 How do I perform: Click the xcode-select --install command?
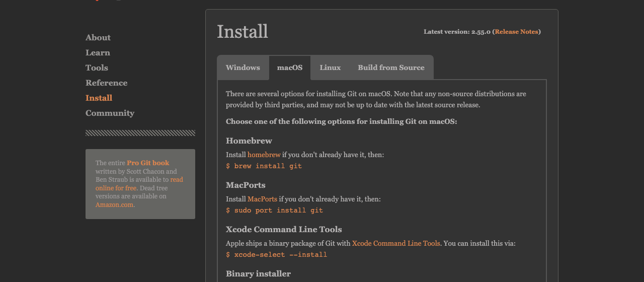point(276,255)
